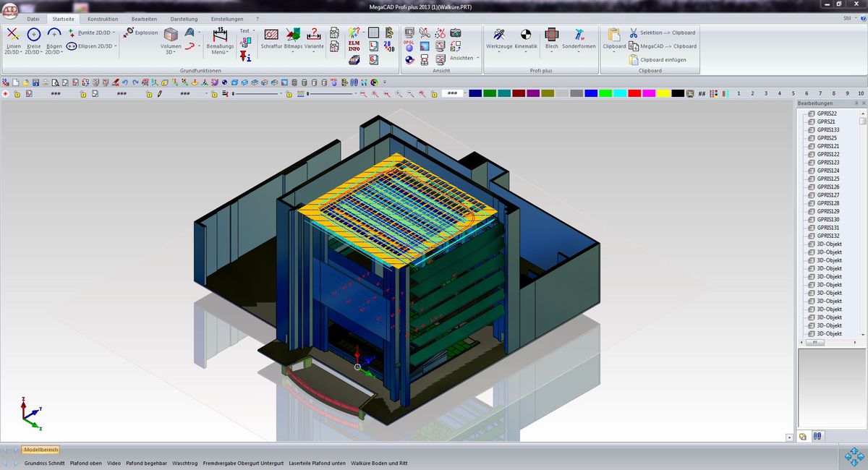Open the Darstellung ribbon tab
Image resolution: width=868 pixels, height=470 pixels.
184,19
